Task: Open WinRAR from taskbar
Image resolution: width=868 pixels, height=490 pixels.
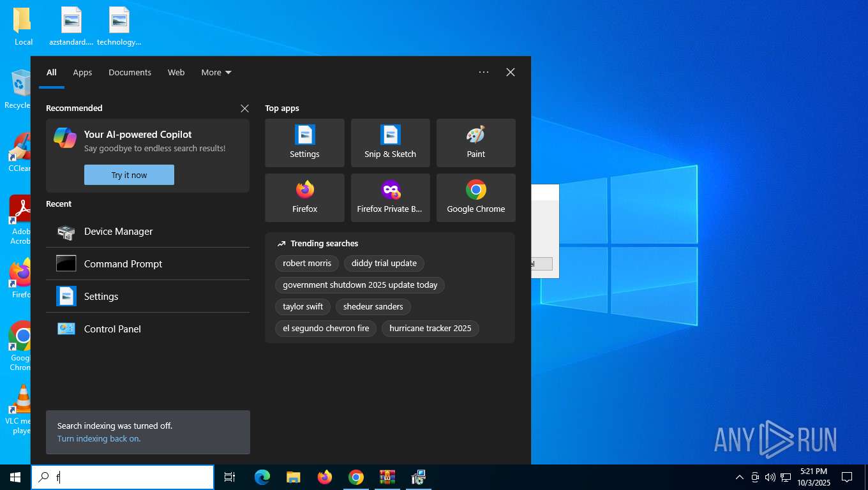Action: (387, 477)
